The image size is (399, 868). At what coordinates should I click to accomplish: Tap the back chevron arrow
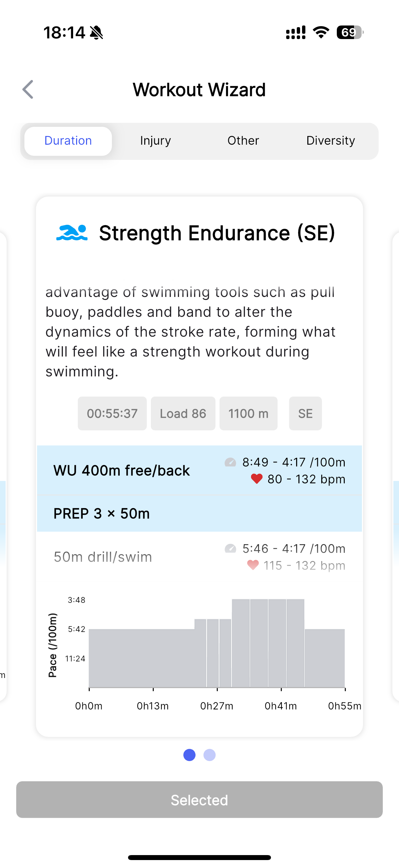[28, 90]
